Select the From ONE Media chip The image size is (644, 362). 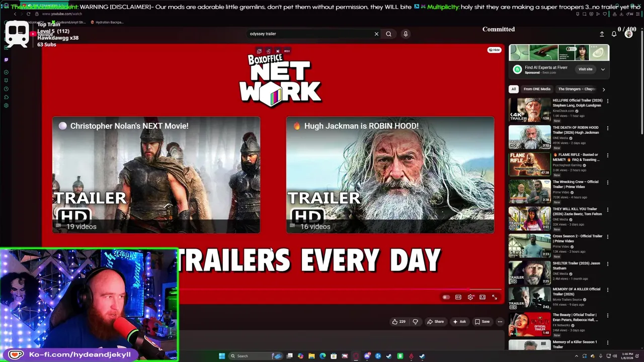click(x=537, y=89)
